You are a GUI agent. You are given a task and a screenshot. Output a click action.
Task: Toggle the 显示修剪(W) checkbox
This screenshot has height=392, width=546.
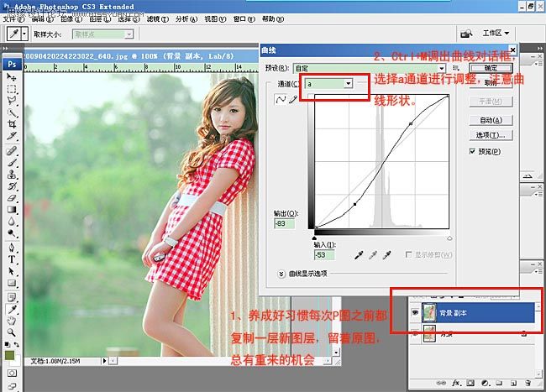[409, 254]
